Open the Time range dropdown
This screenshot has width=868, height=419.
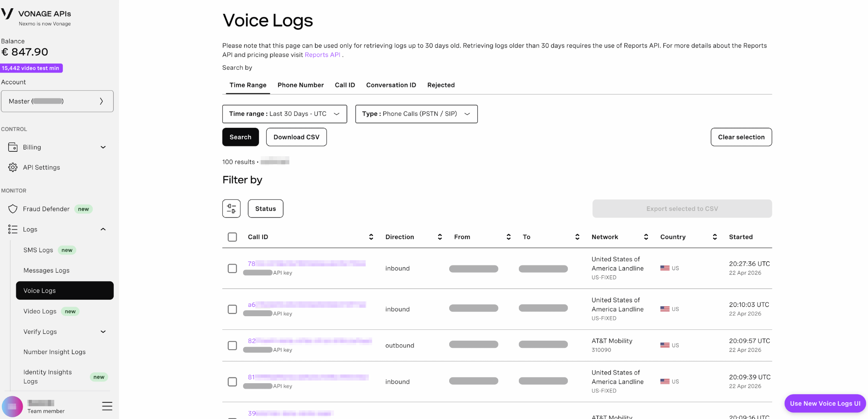coord(284,114)
